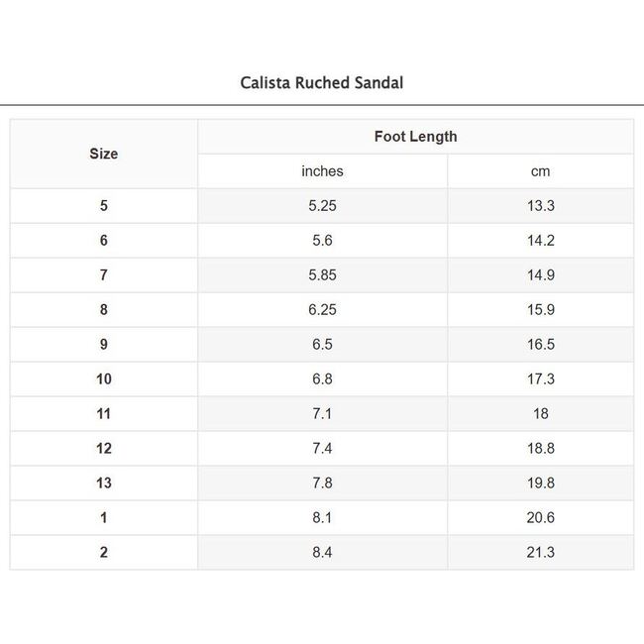This screenshot has width=644, height=644.
Task: Select the 6.8 inches cell
Action: click(x=322, y=378)
